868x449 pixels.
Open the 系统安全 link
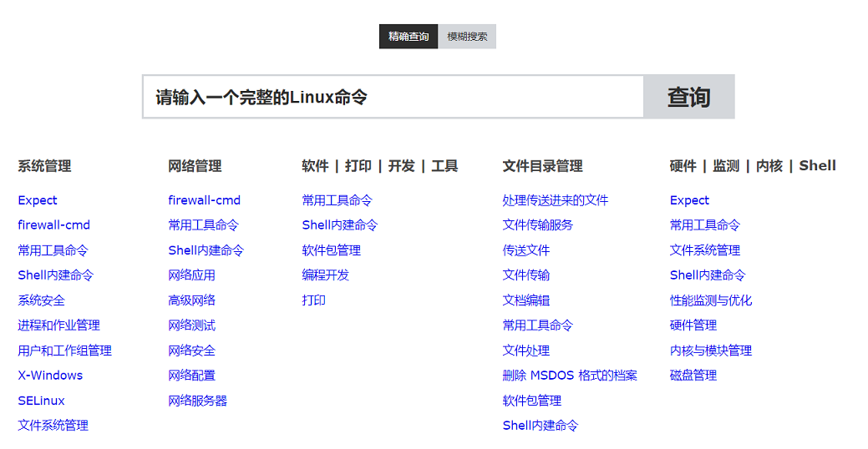41,300
